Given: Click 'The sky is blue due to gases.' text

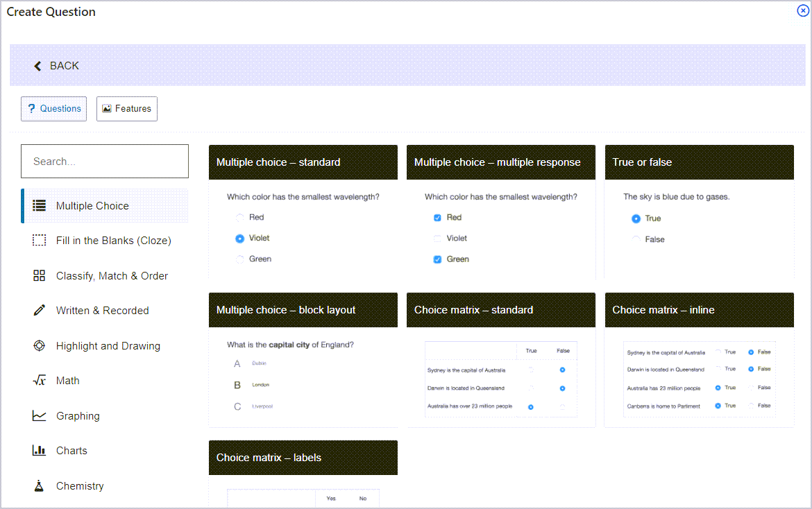Looking at the screenshot, I should pos(677,196).
